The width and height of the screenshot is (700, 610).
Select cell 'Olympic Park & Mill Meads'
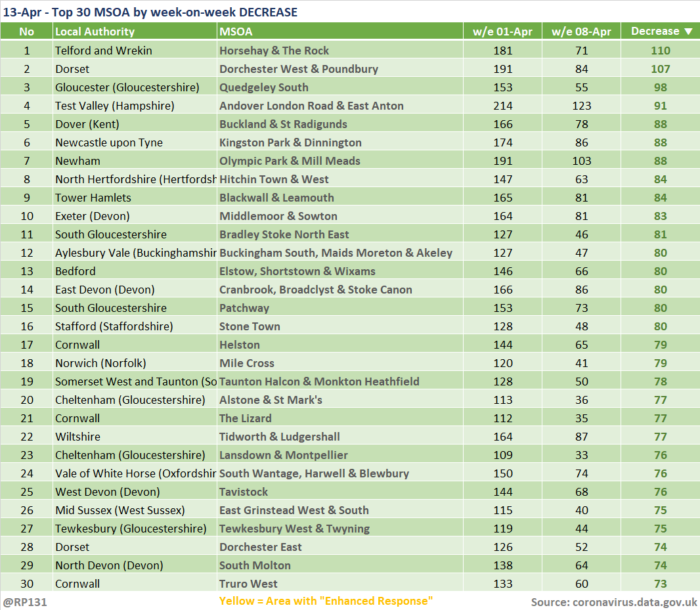pyautogui.click(x=339, y=161)
